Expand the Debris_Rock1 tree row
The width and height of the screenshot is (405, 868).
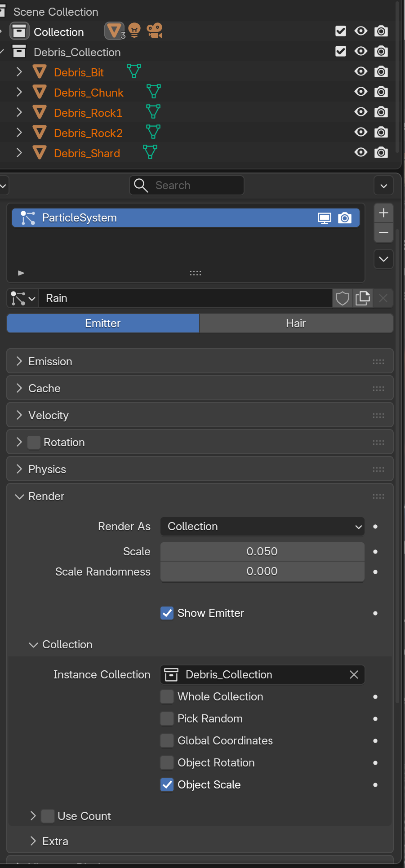(19, 112)
